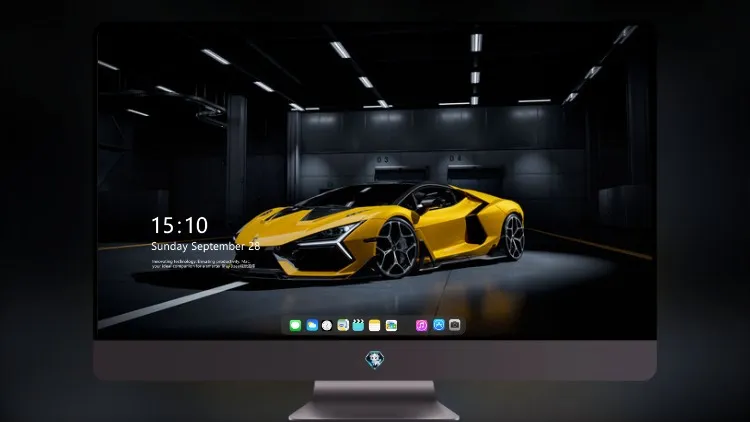Open the pink Music app in dock
The width and height of the screenshot is (750, 422).
[x=421, y=325]
